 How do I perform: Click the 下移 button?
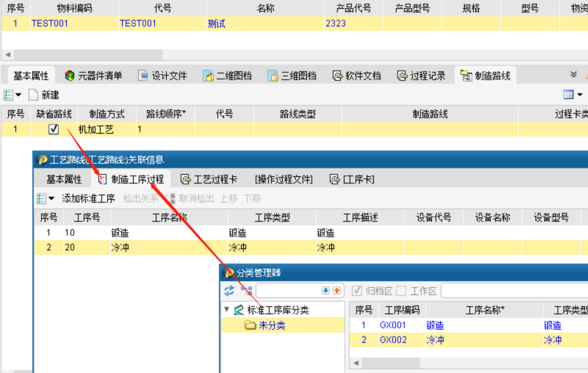coord(253,198)
